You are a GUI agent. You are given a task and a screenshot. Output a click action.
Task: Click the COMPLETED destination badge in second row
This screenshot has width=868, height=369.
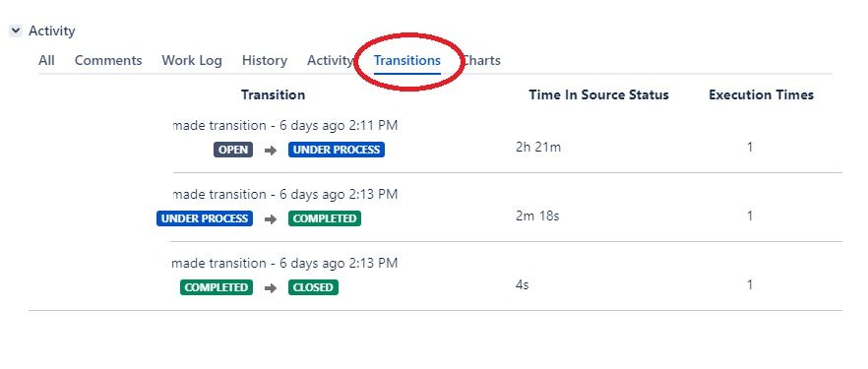(x=325, y=218)
